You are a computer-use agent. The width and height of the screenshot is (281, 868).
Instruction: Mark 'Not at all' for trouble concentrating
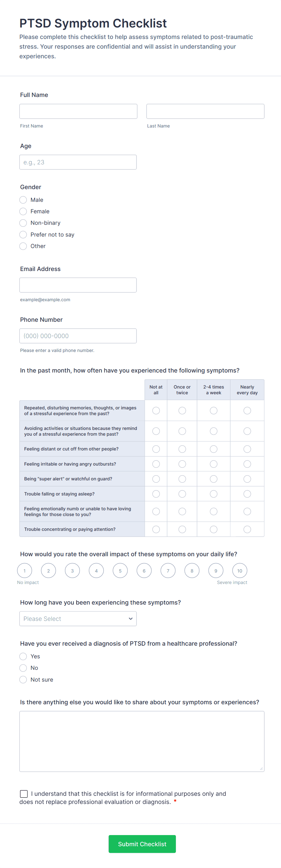tap(156, 529)
